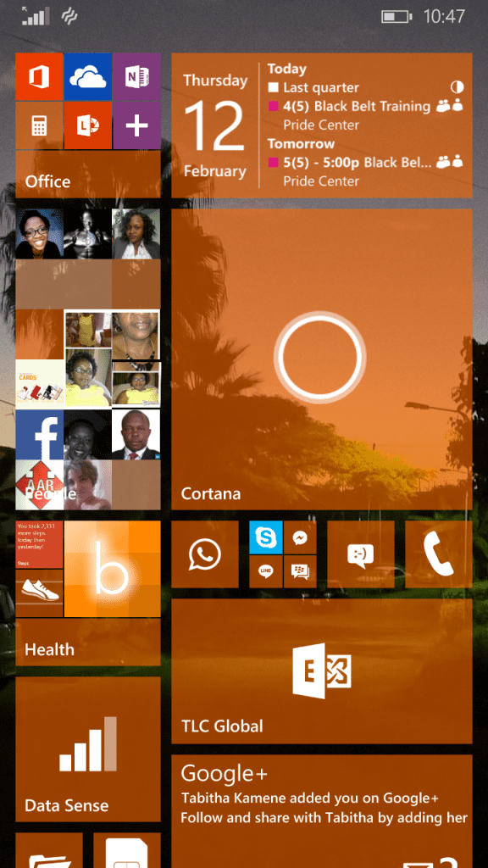Launch Skype from the messaging folder
Screen dimensions: 488x868
pos(265,537)
